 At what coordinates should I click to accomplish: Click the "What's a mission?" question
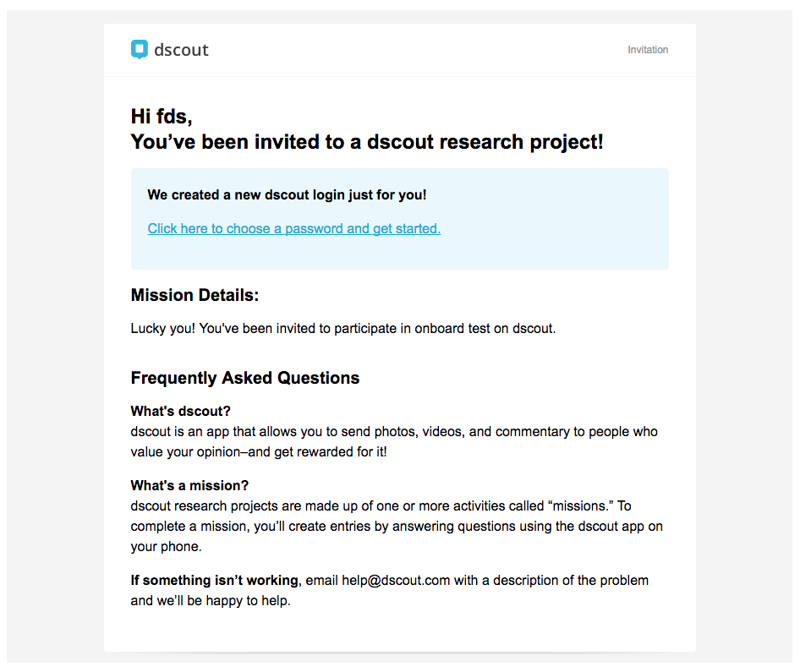click(189, 485)
